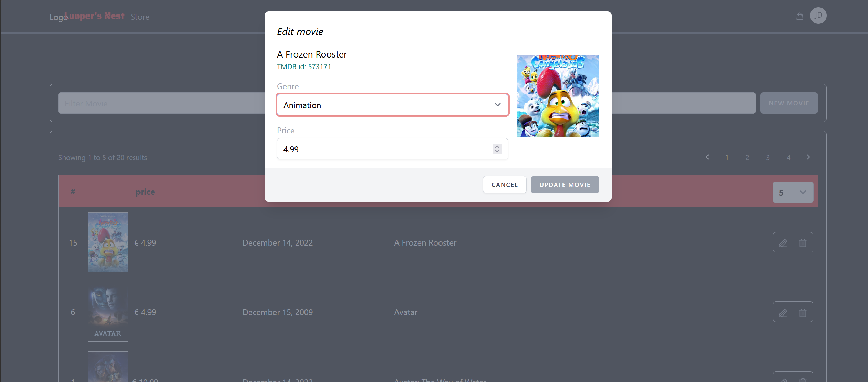
Task: Switch to the Store section
Action: (140, 17)
